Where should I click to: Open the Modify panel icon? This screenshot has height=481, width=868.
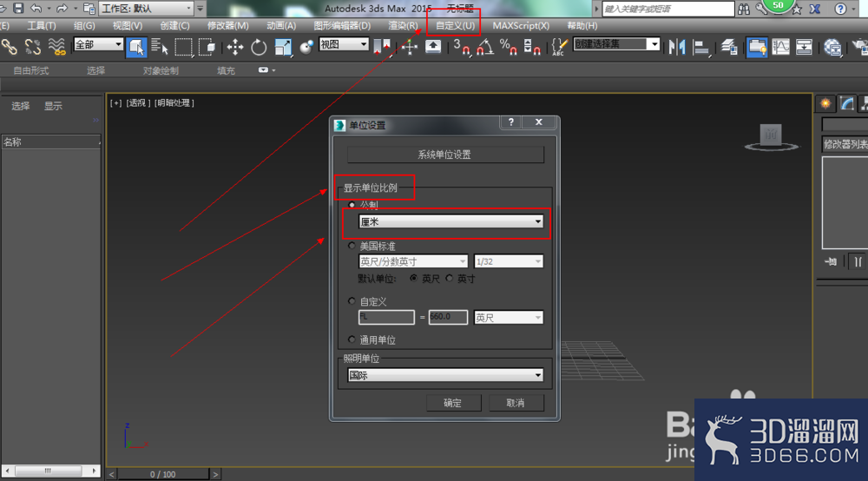846,103
